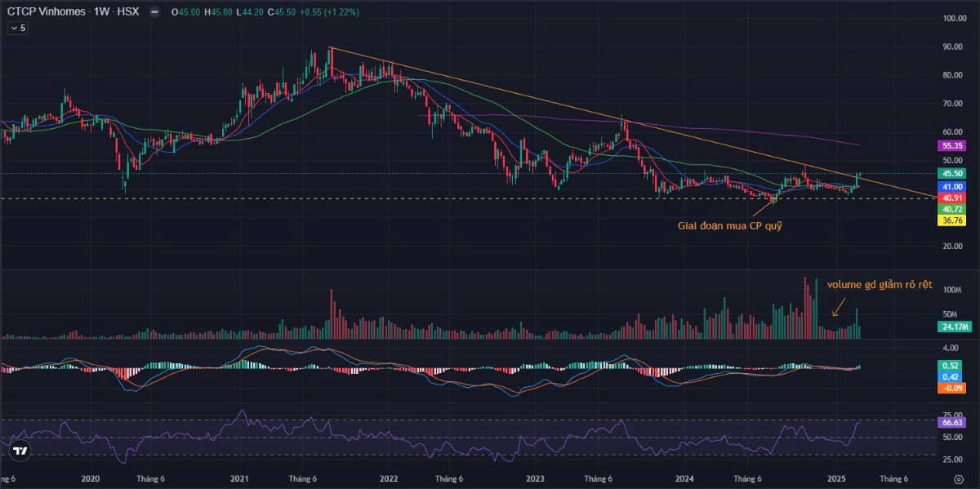Image resolution: width=980 pixels, height=489 pixels.
Task: Click the 'volume gd giảm rõ rệt' annotation
Action: click(x=879, y=284)
